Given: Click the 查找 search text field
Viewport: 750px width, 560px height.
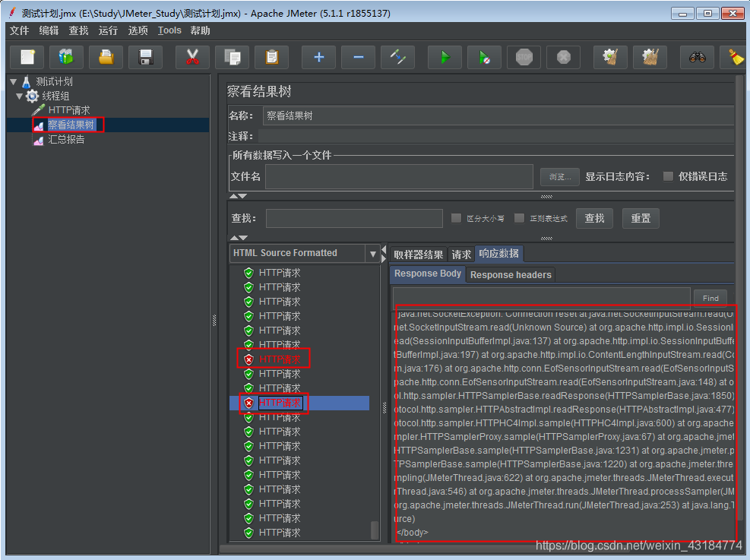Looking at the screenshot, I should [354, 219].
